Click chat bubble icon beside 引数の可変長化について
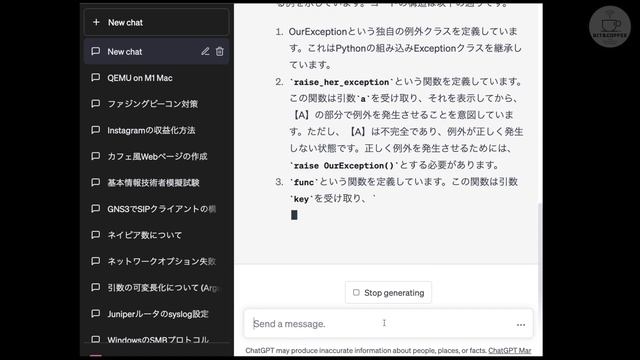This screenshot has height=360, width=640. (x=96, y=287)
